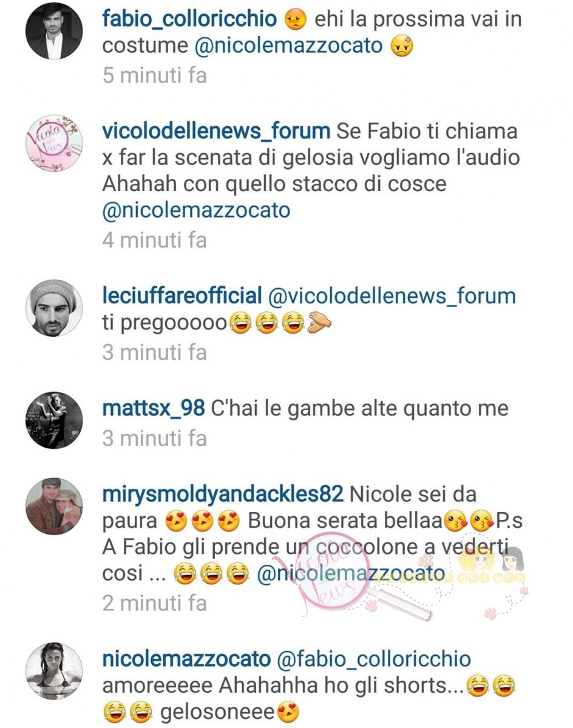573x728 pixels.
Task: Open leciuffareofficial's avatar with beanie
Action: pos(53,308)
